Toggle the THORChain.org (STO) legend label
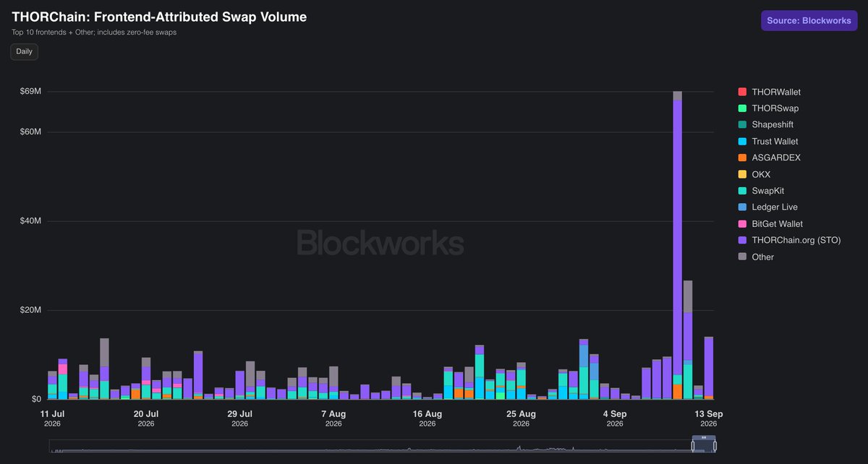The height and width of the screenshot is (464, 868). [x=796, y=241]
